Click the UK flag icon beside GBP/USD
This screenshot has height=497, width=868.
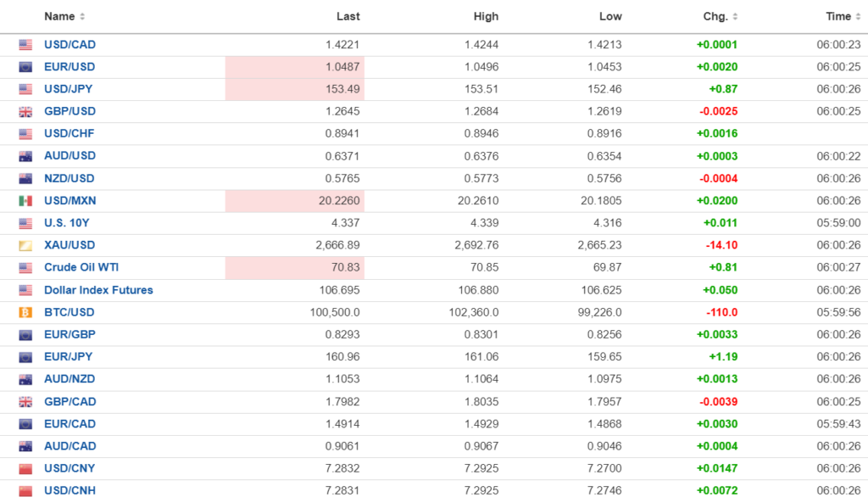pos(25,112)
